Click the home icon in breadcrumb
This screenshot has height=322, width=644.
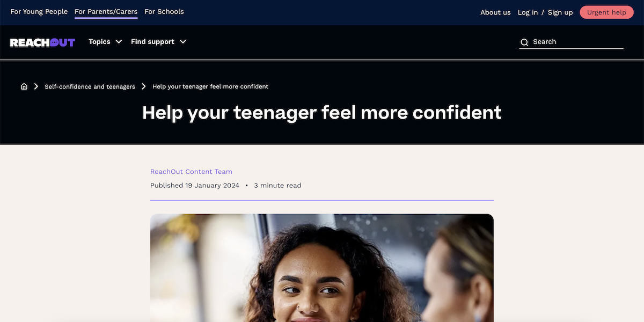[24, 86]
